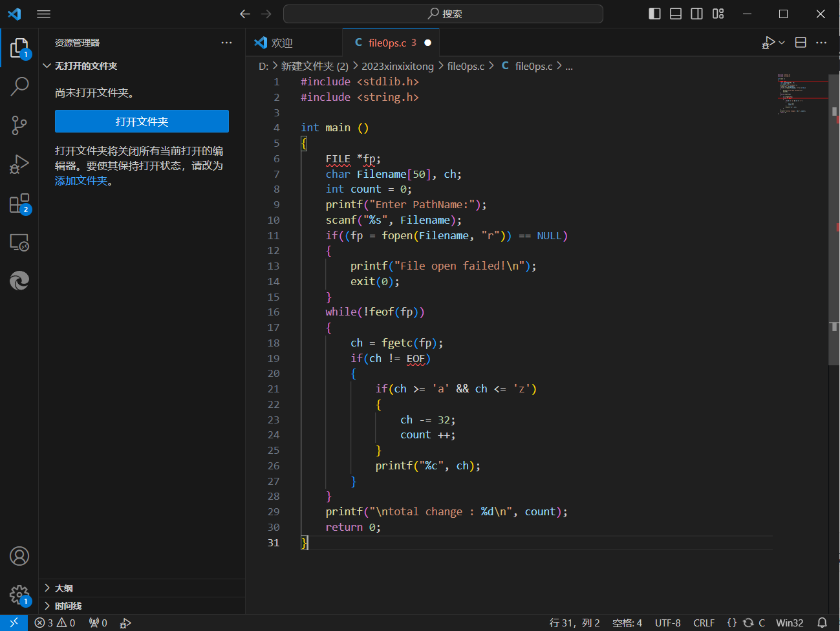Open Explorer panel views and more actions
The image size is (840, 631).
click(226, 43)
